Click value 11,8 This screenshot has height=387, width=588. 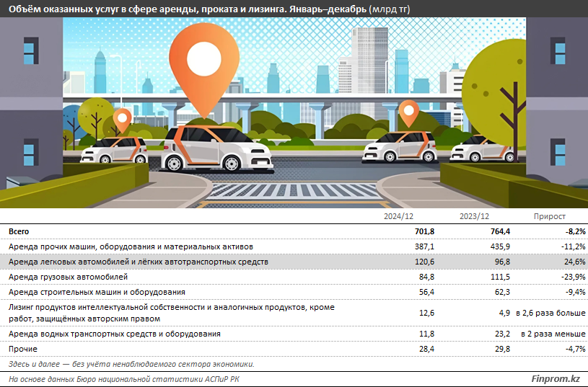(x=426, y=334)
